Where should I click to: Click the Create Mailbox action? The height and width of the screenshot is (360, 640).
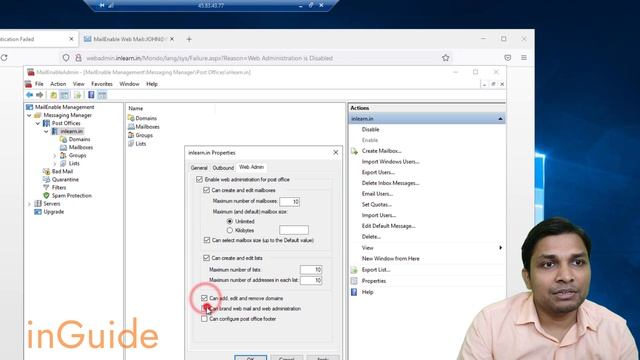point(381,151)
